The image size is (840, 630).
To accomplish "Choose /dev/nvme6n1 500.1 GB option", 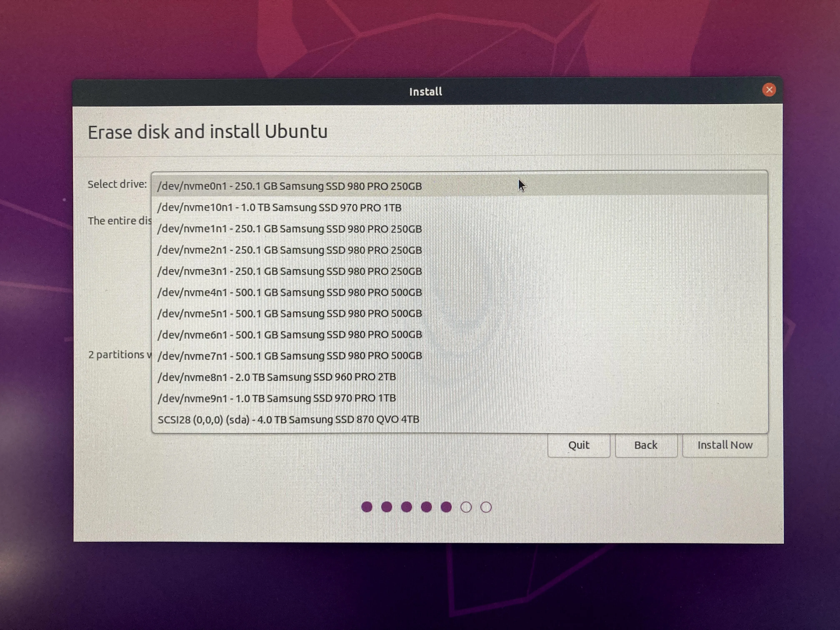I will [x=289, y=335].
